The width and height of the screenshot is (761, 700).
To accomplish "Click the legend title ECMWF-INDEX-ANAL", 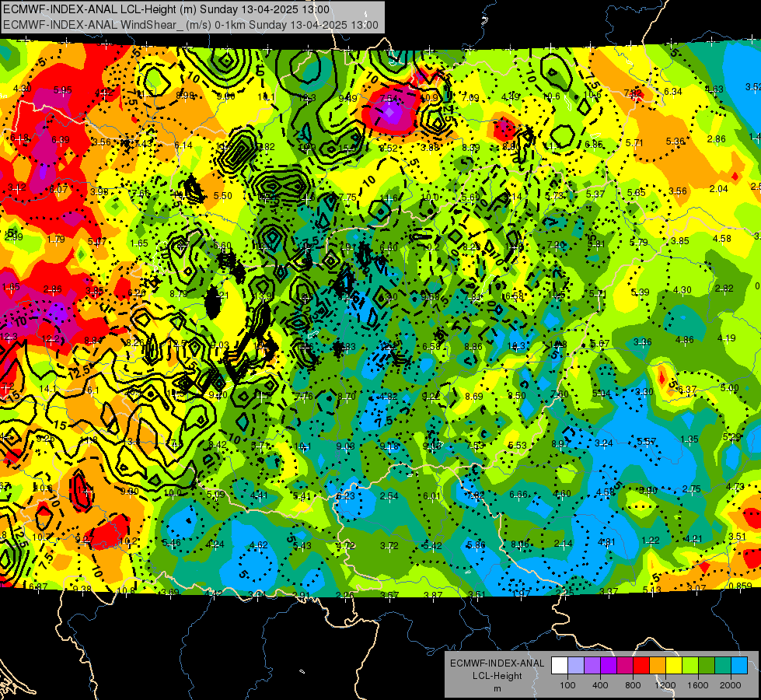I will pos(497,663).
